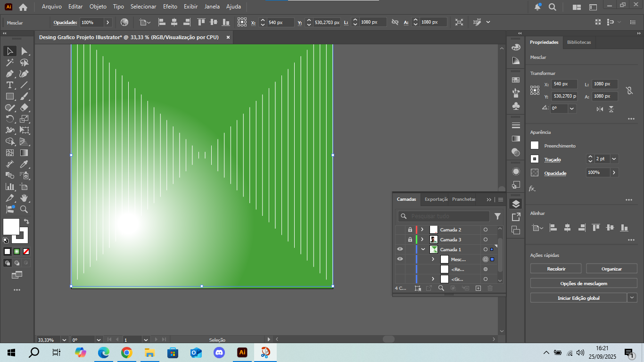Delete selection trash icon in Camadas

tap(490, 288)
